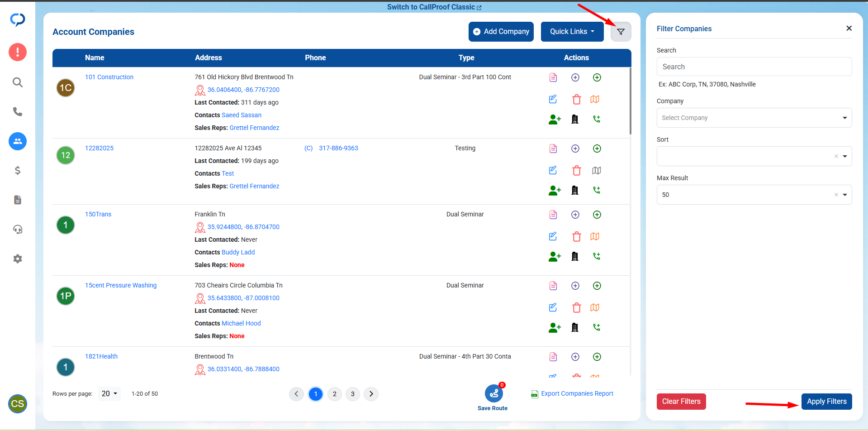This screenshot has width=868, height=431.
Task: Open the phone calls sidebar icon
Action: pyautogui.click(x=18, y=111)
